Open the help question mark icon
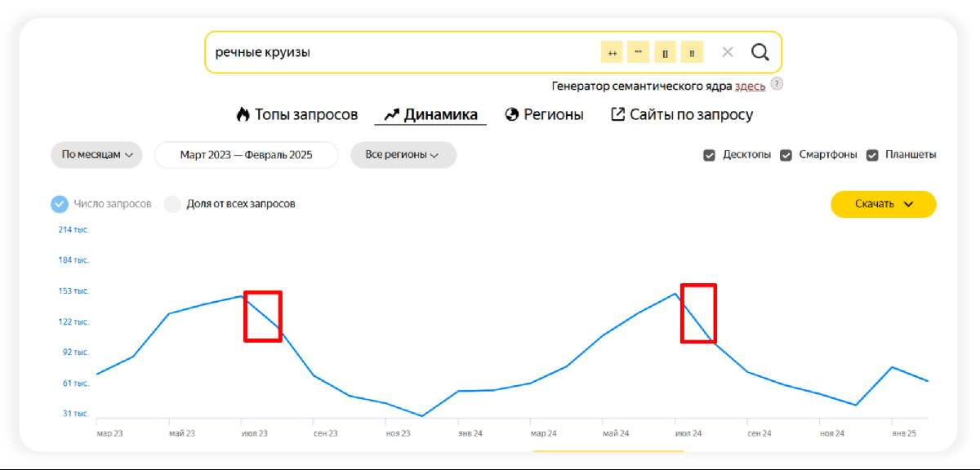The width and height of the screenshot is (980, 470). pyautogui.click(x=777, y=84)
